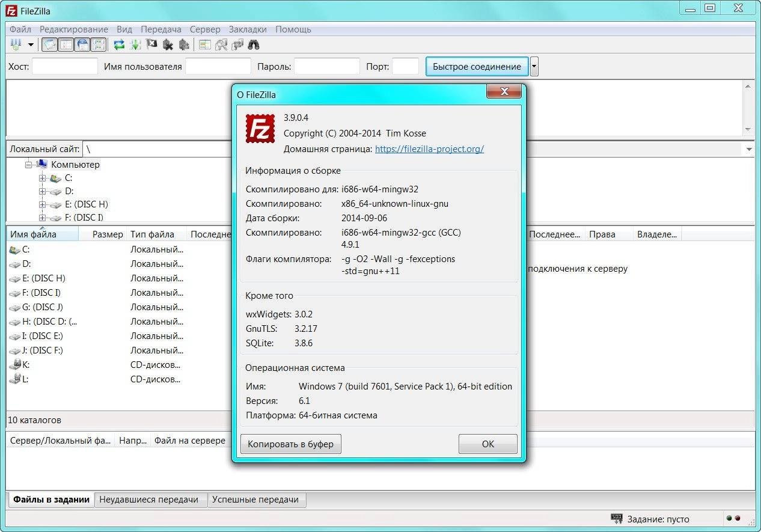Select the E: (DISC H) drive icon in list
Image resolution: width=761 pixels, height=532 pixels.
pyautogui.click(x=15, y=278)
